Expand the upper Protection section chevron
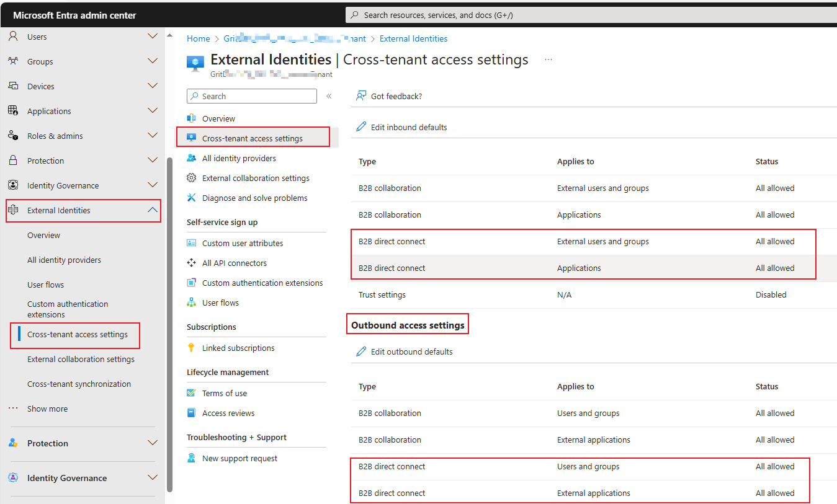Viewport: 837px width, 504px height. click(x=153, y=161)
